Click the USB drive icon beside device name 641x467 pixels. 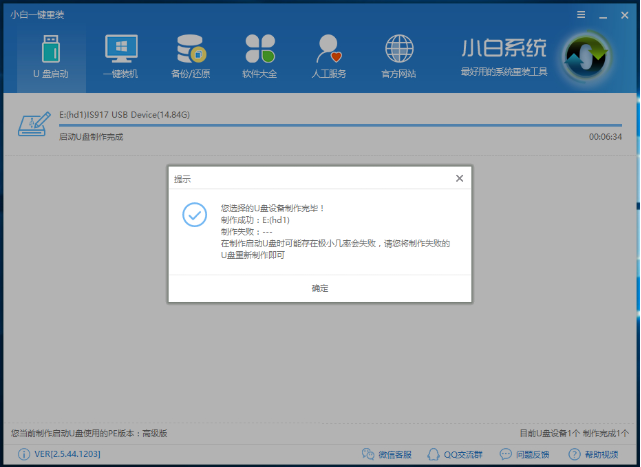tap(34, 124)
